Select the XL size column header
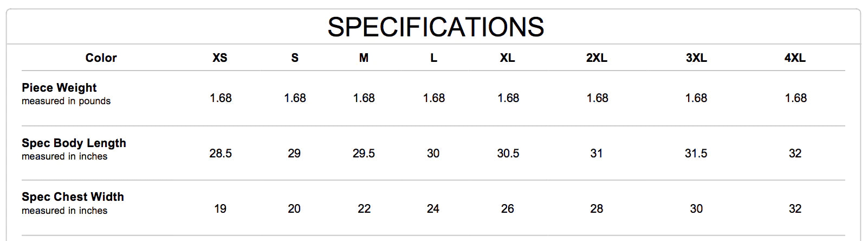Screen dimensions: 868x241 pos(508,58)
